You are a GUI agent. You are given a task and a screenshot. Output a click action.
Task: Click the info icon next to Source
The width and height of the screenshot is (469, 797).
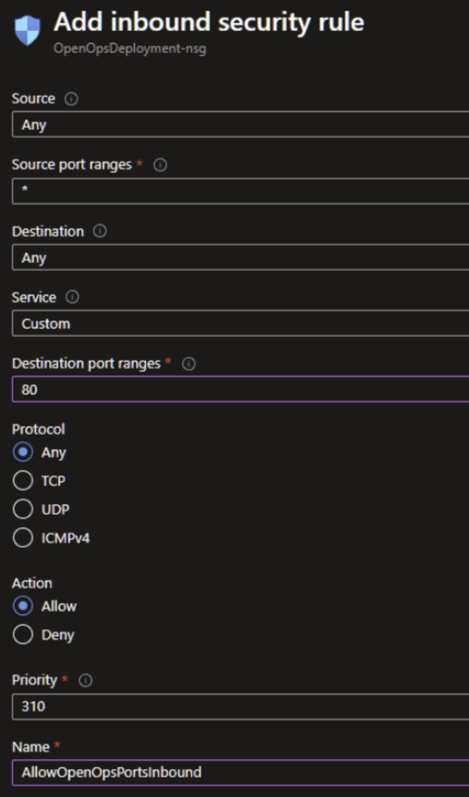pyautogui.click(x=71, y=99)
